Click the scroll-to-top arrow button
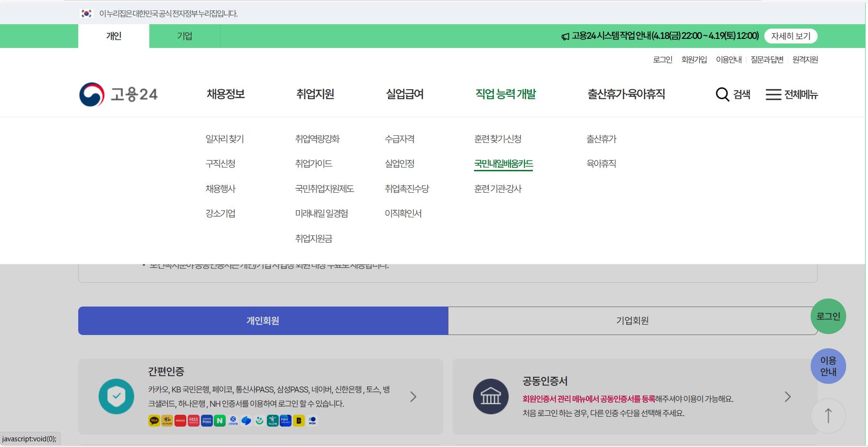 coord(828,416)
